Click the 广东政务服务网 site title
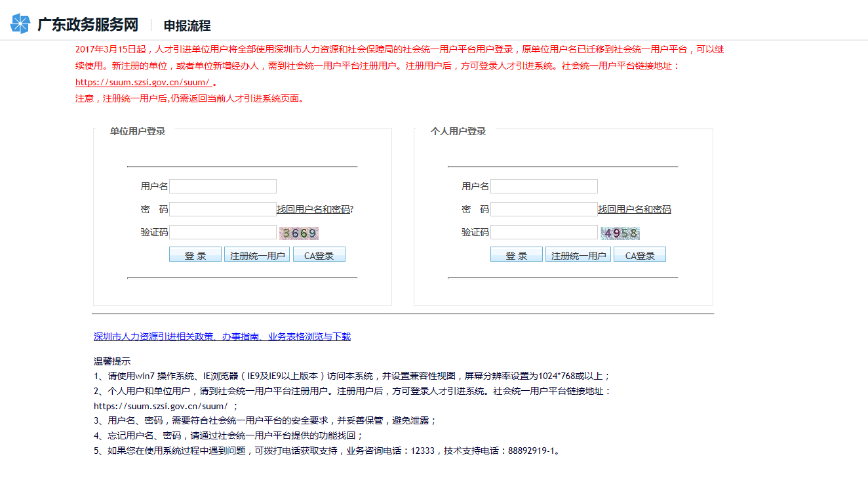This screenshot has height=482, width=868. tap(88, 25)
